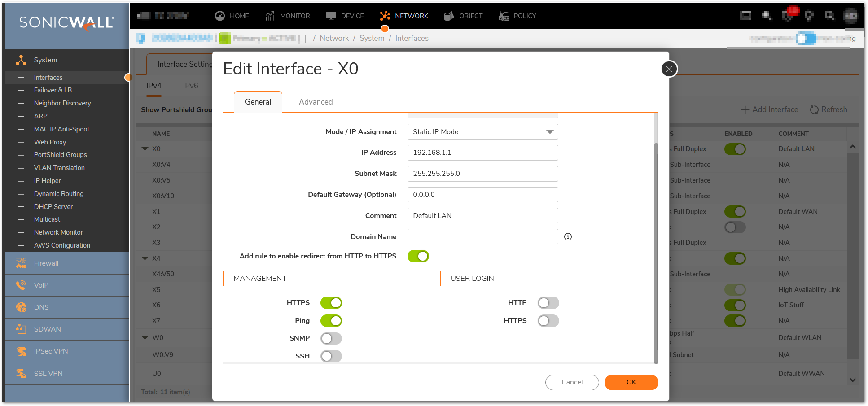Open the HOME dashboard icon
This screenshot has width=868, height=406.
coord(219,16)
